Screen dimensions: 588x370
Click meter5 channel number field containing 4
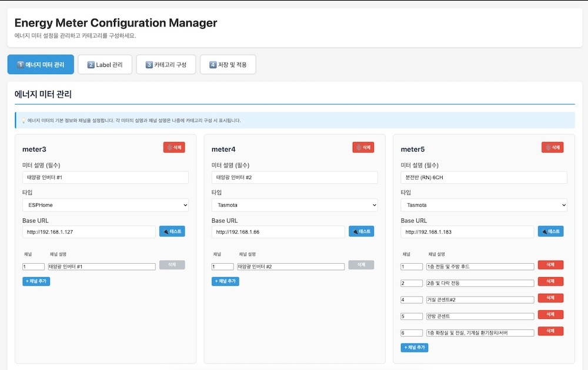click(x=412, y=300)
